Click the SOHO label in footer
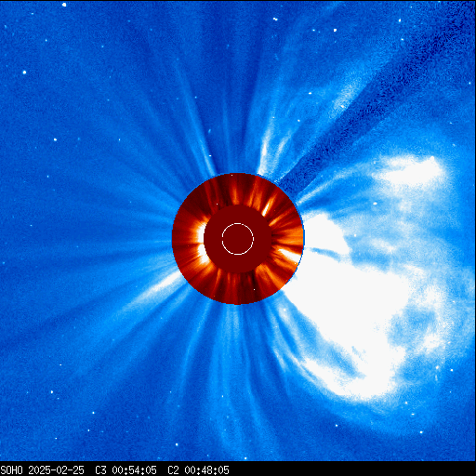This screenshot has width=476, height=476. click(11, 470)
